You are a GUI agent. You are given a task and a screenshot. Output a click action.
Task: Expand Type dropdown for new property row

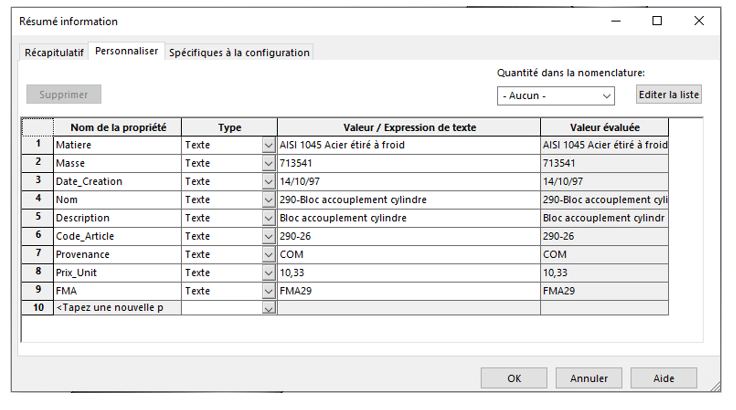[268, 308]
